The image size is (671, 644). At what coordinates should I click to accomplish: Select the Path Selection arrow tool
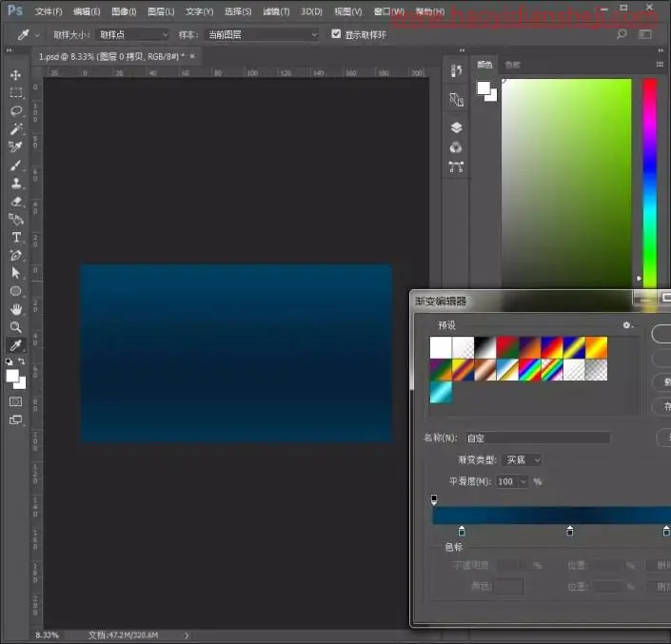click(x=16, y=273)
